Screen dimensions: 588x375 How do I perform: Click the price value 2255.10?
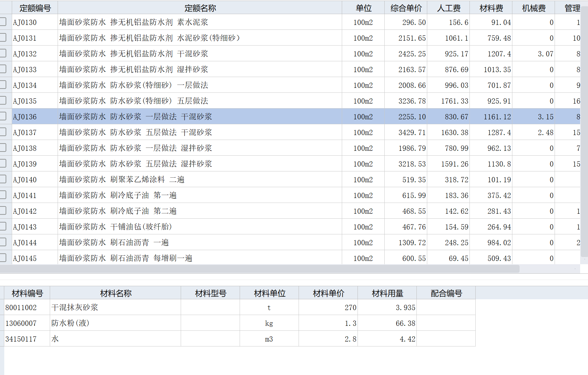click(412, 117)
